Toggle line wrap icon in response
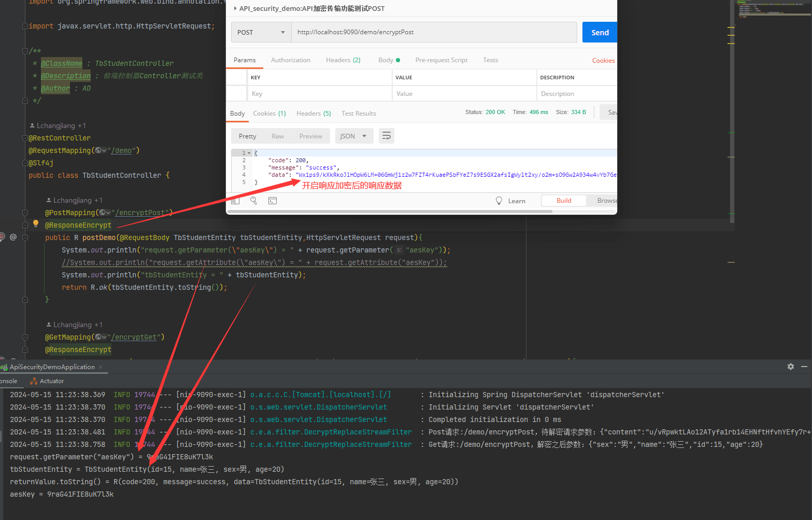The height and width of the screenshot is (520, 812). coord(387,136)
